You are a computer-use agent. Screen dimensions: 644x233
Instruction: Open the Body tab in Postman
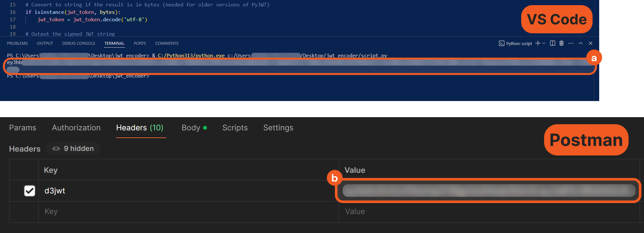[x=191, y=128]
